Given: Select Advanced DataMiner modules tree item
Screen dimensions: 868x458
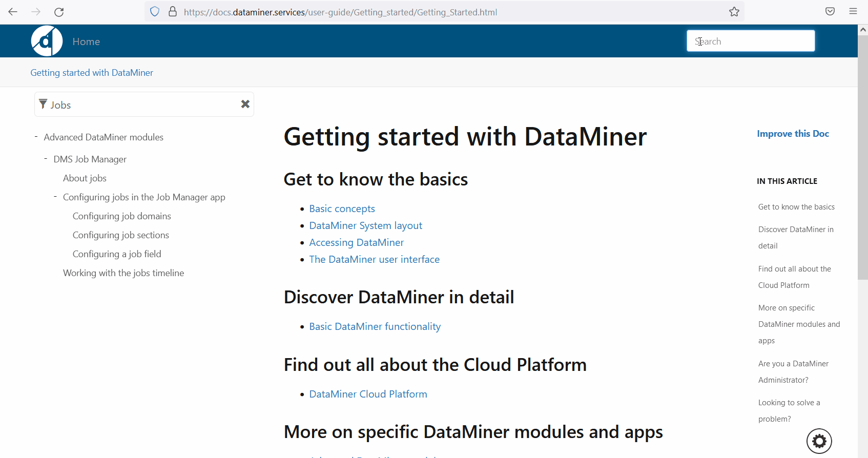Looking at the screenshot, I should tap(104, 137).
